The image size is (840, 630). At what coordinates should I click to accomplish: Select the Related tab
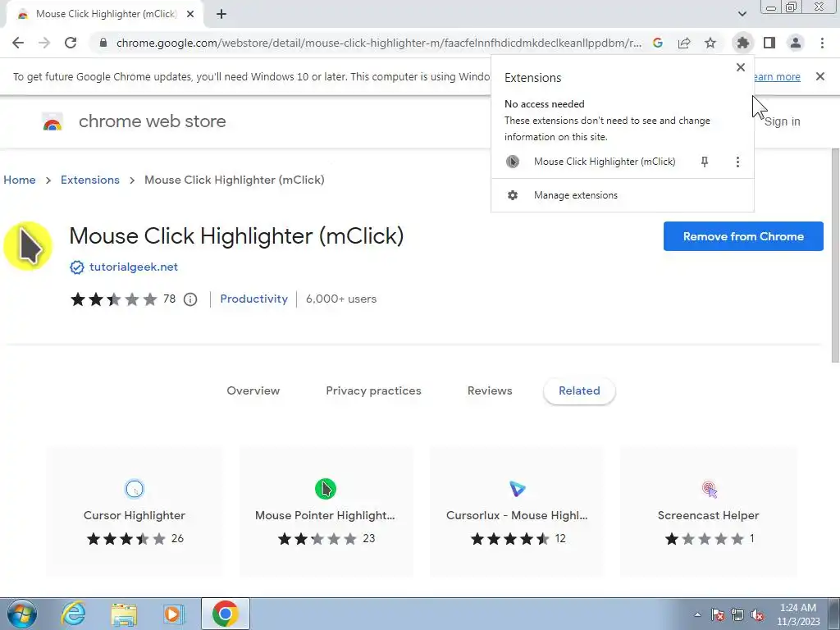[x=579, y=390]
